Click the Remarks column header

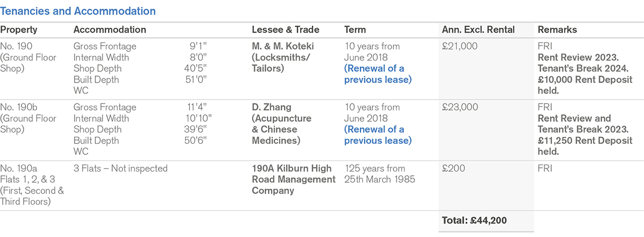click(x=557, y=30)
